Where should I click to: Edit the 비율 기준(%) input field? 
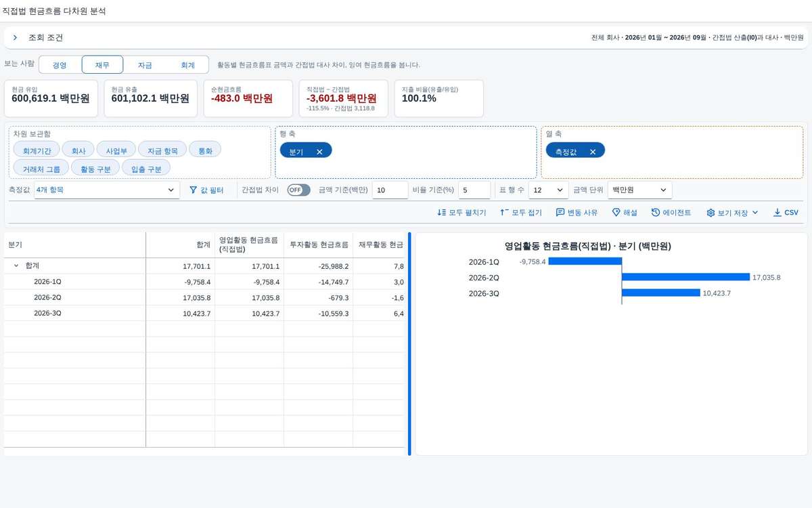click(474, 190)
